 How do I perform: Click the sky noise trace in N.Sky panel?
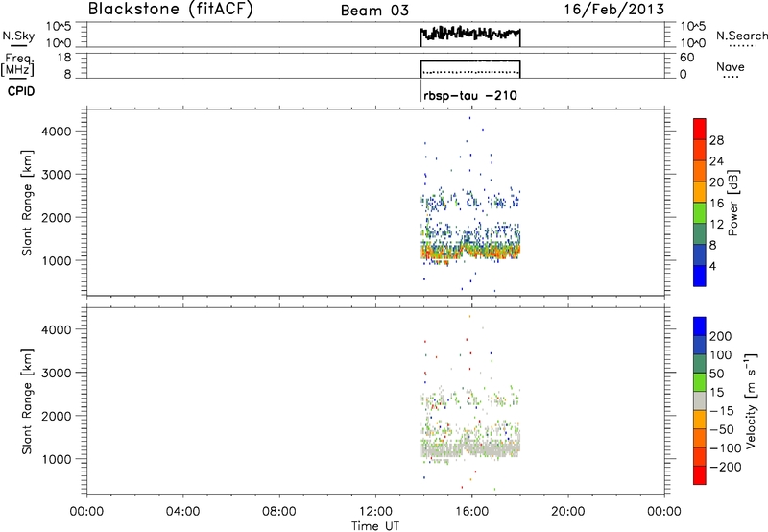pos(470,34)
